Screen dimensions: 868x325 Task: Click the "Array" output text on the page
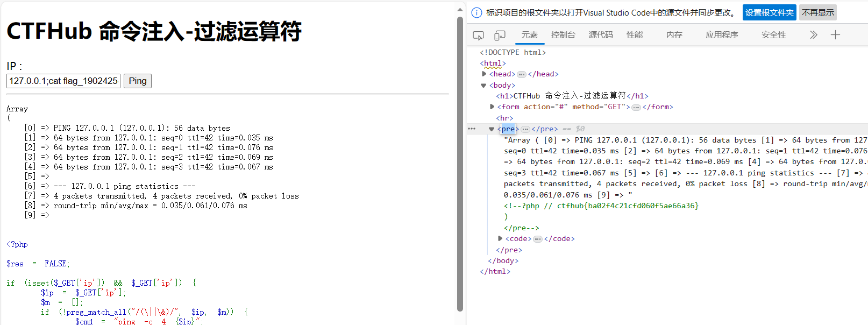point(17,109)
